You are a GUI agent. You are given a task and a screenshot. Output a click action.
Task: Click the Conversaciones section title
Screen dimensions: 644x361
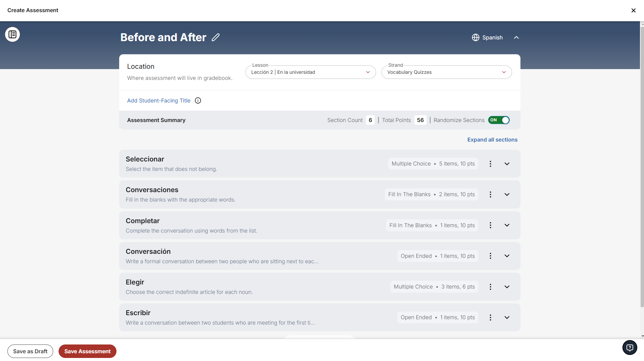coord(152,190)
